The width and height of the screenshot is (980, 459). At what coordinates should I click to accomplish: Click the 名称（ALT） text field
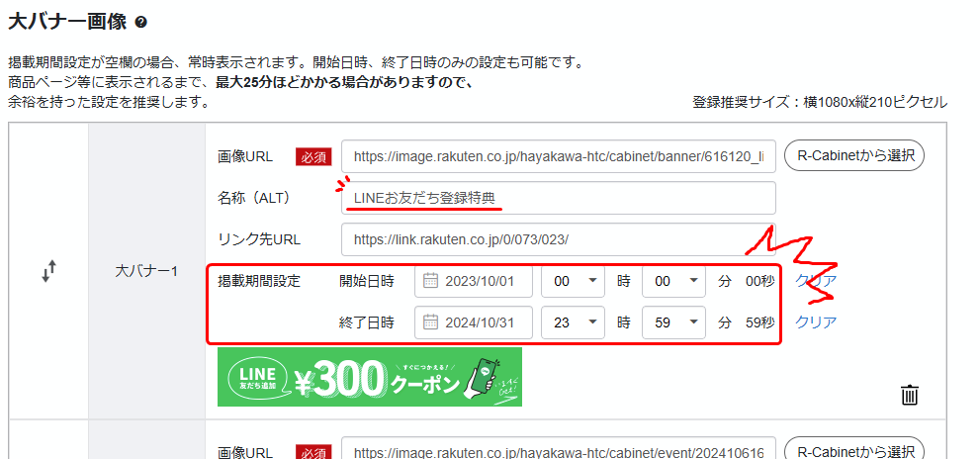[559, 199]
